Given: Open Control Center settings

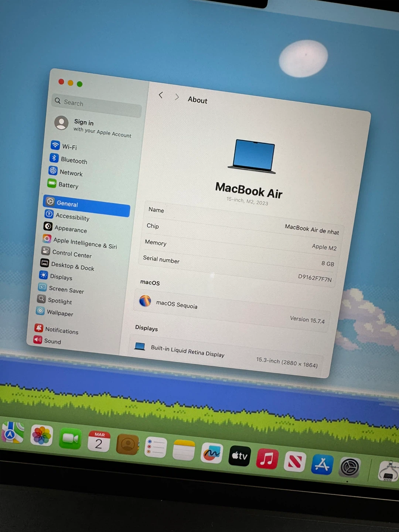Looking at the screenshot, I should pyautogui.click(x=66, y=253).
